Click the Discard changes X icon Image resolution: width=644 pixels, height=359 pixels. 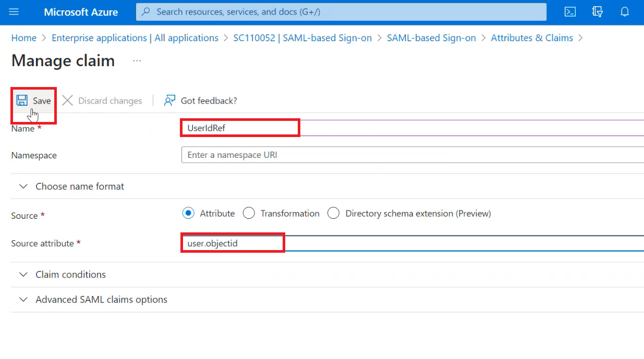68,101
